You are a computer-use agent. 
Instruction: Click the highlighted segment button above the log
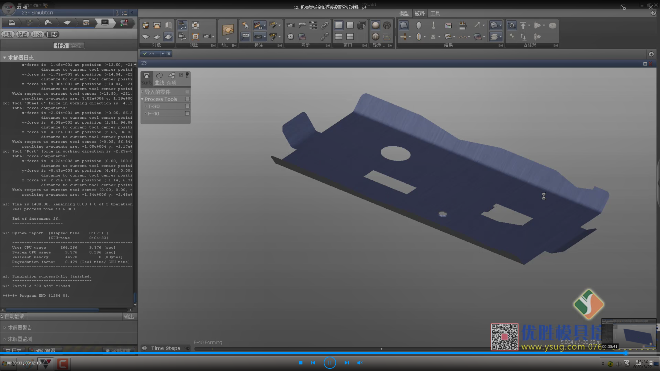61,45
